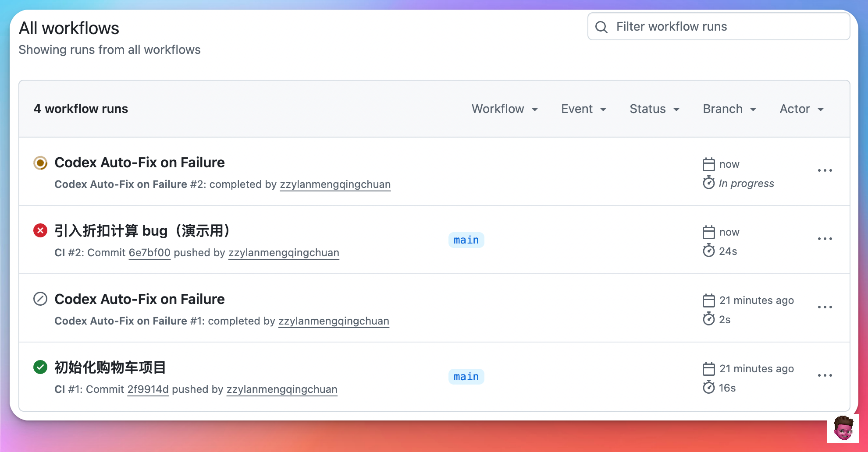Expand the Actor filter dropdown

click(802, 109)
